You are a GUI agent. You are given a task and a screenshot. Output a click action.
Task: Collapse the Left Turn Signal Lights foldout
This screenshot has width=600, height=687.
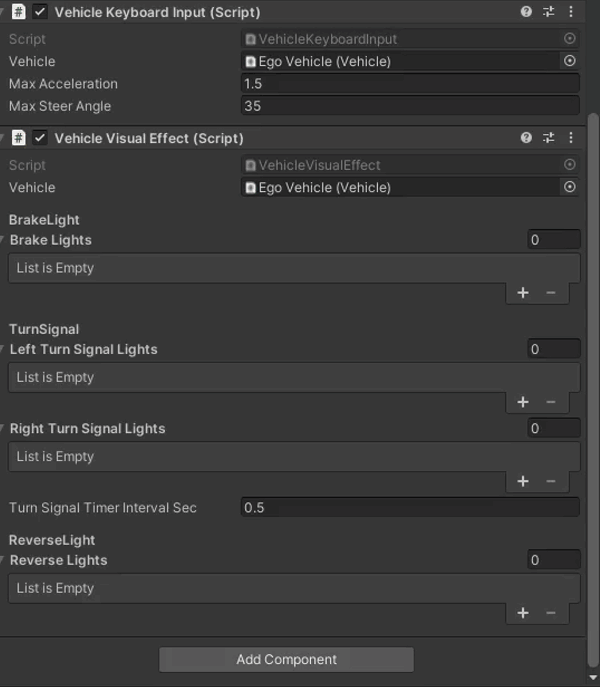tap(2, 349)
